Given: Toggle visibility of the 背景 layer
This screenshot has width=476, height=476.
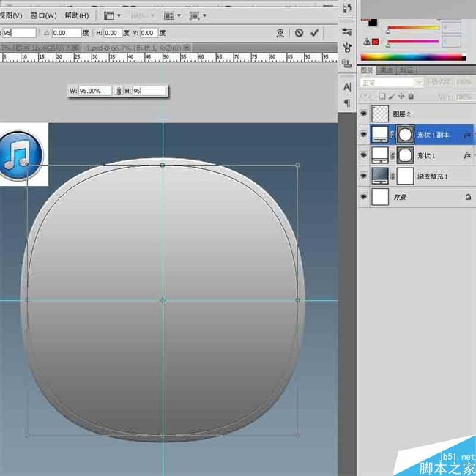Looking at the screenshot, I should pyautogui.click(x=363, y=197).
